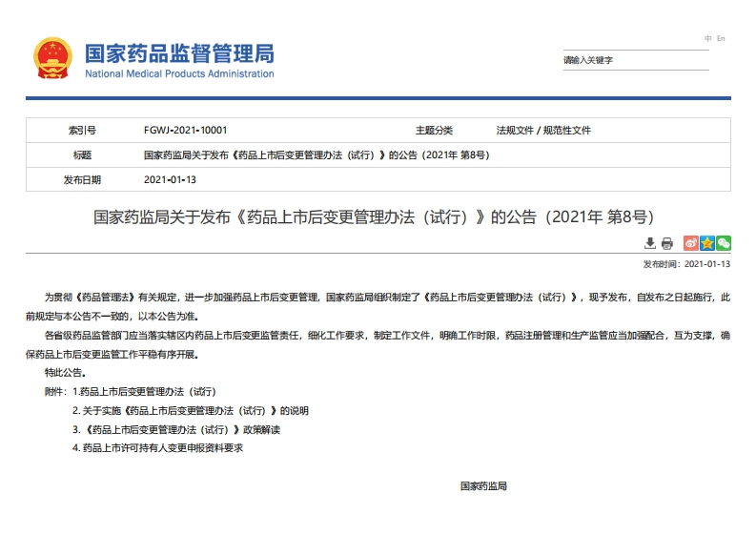Click the 索引号 label cell
The width and height of the screenshot is (756, 535).
(x=82, y=131)
